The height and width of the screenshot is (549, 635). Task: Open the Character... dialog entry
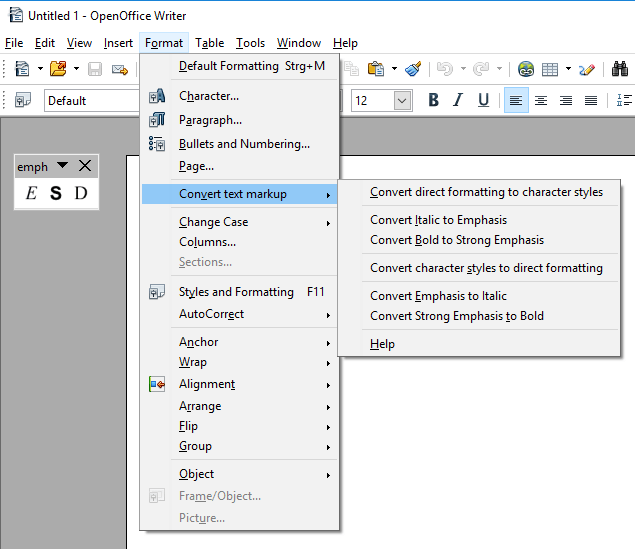coord(239,96)
